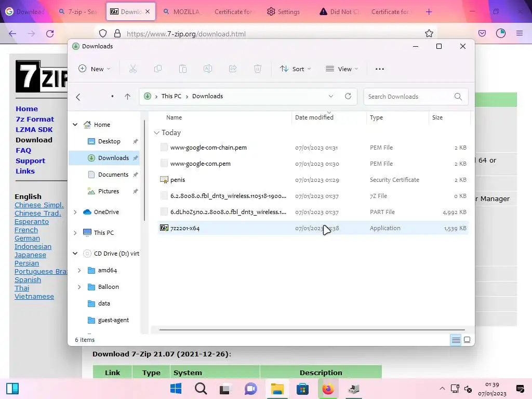
Task: Open Firefox hamburger application menu
Action: (520, 33)
